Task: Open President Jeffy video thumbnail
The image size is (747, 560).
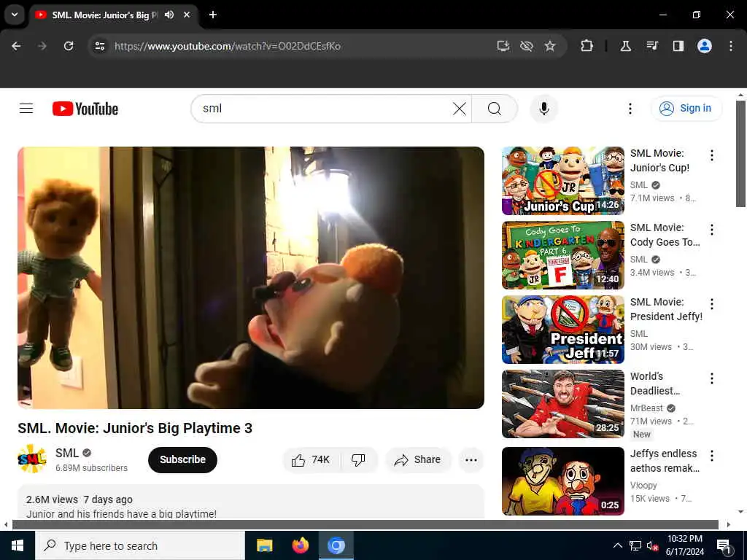Action: coord(562,329)
